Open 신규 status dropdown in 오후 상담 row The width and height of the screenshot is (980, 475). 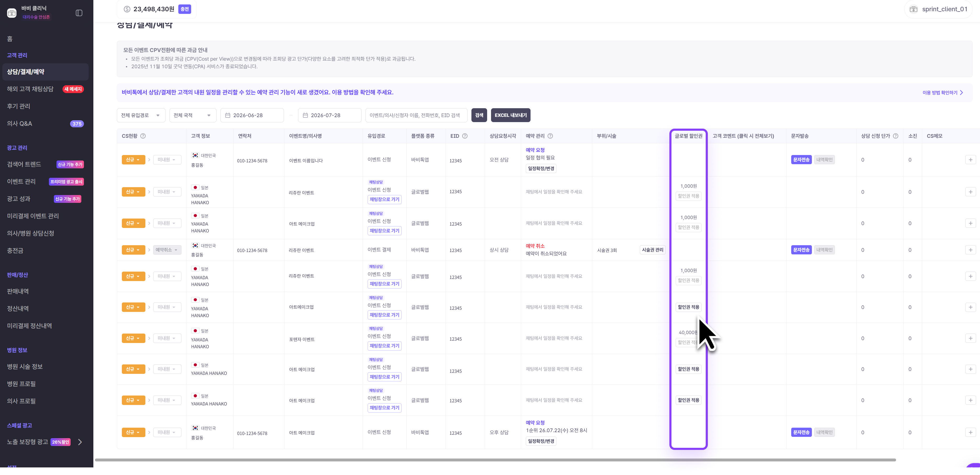point(134,432)
